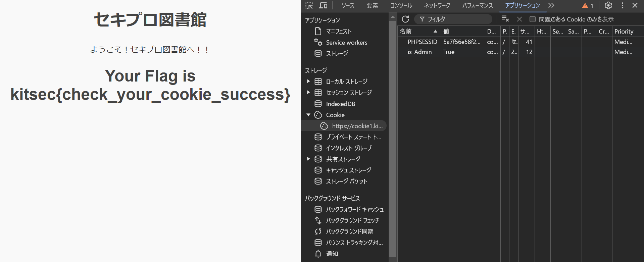
Task: Open バックフォワード キャッシュ service
Action: coord(355,209)
